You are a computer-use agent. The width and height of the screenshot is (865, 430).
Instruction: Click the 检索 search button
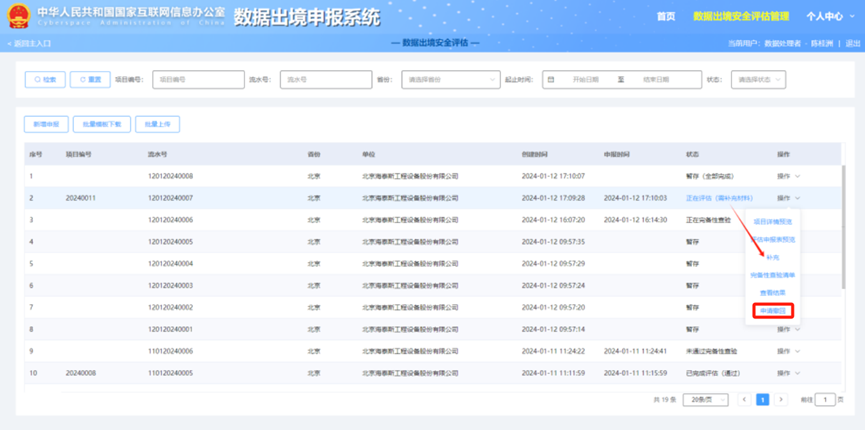point(45,79)
